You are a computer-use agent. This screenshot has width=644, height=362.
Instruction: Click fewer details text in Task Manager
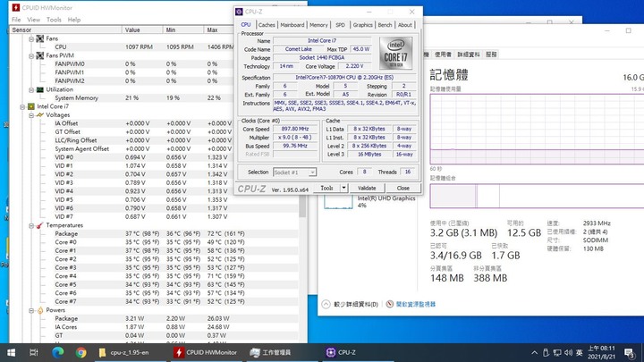(x=356, y=304)
